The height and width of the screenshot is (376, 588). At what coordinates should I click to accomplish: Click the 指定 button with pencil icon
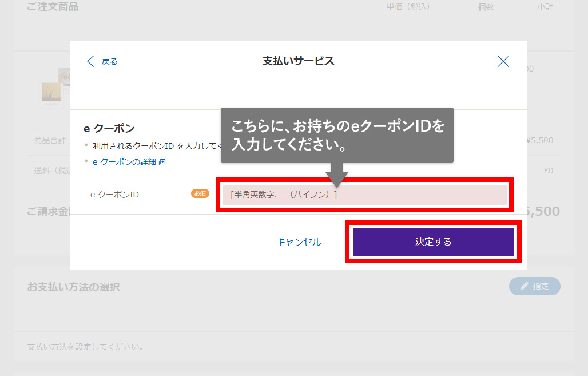pyautogui.click(x=534, y=286)
